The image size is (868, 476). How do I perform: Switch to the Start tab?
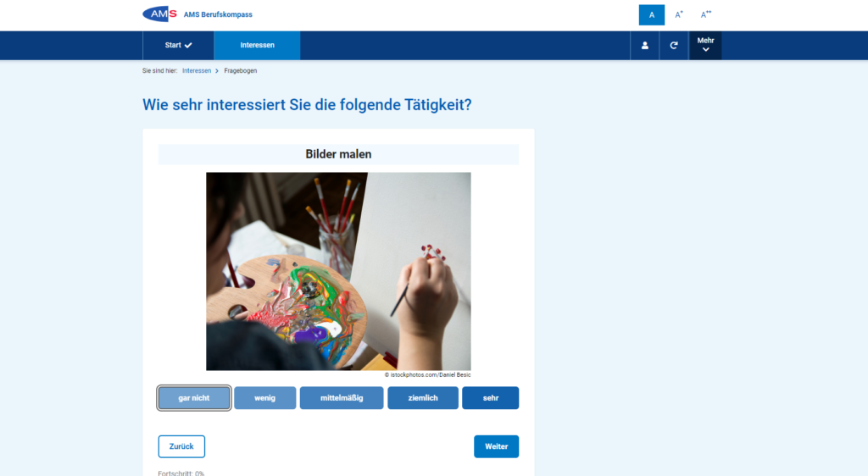tap(178, 46)
